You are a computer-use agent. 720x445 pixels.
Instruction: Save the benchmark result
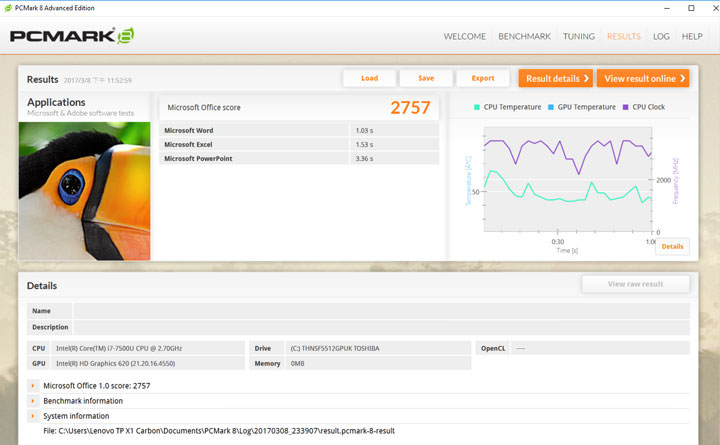point(426,78)
